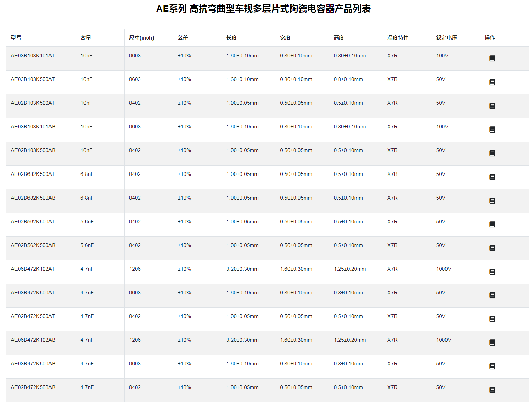Screen dimensions: 532x405
Task: Select model name AE02B103K500AB
Action: (33, 150)
